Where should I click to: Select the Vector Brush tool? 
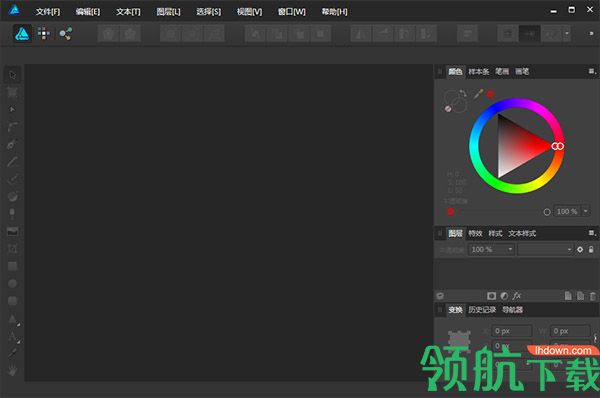(12, 179)
